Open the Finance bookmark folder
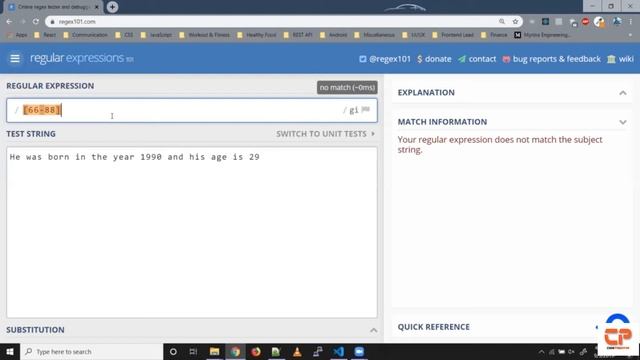 point(494,35)
